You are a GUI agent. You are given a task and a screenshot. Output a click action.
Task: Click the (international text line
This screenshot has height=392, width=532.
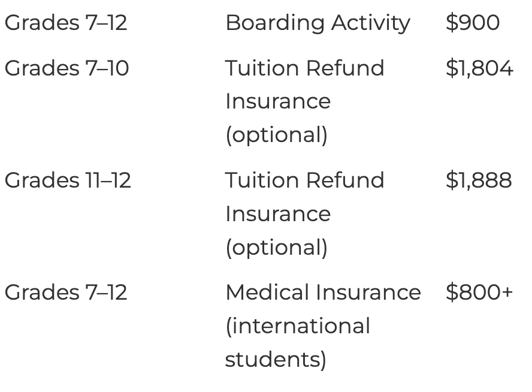coord(298,326)
